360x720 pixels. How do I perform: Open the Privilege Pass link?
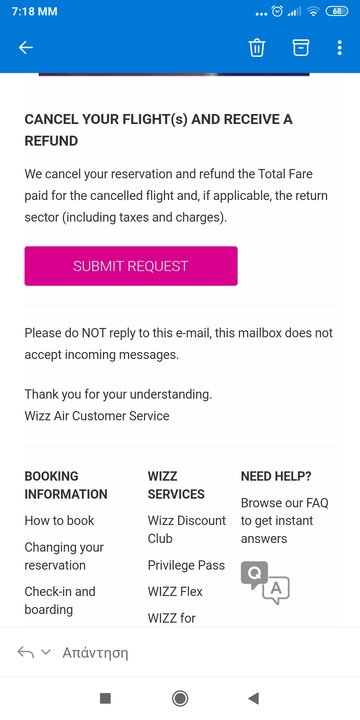(x=186, y=565)
